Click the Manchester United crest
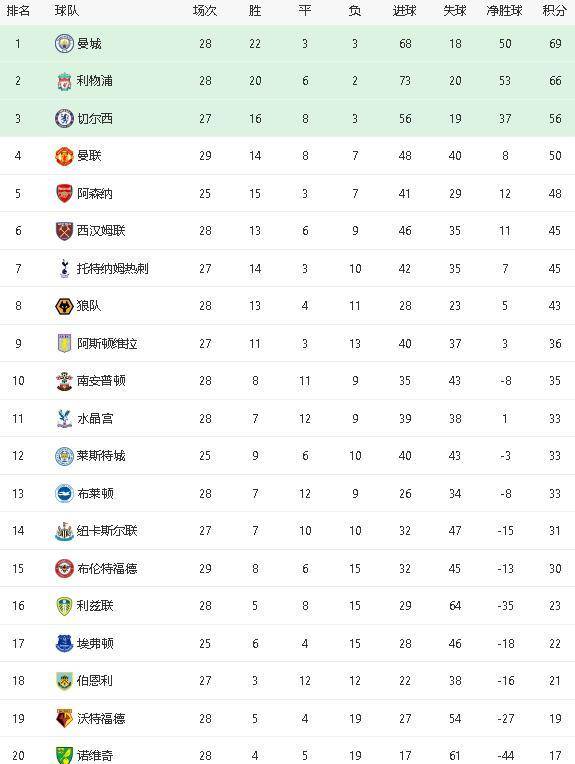The image size is (575, 764). click(x=64, y=156)
